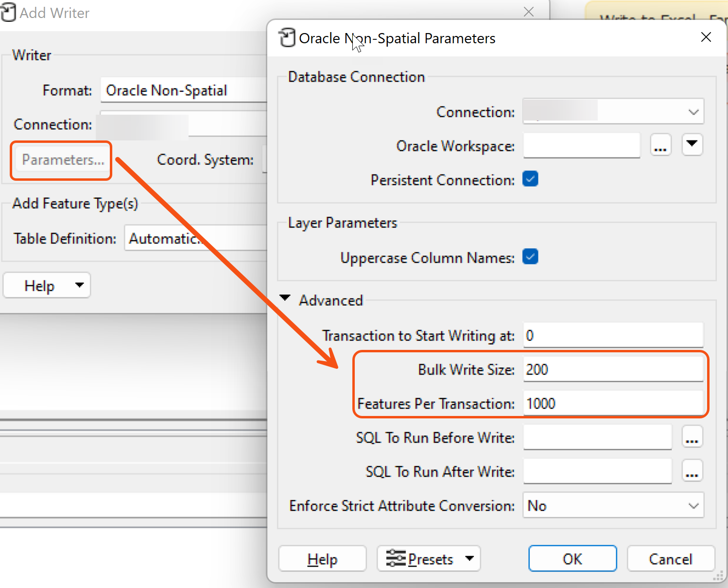The image size is (728, 588).
Task: Click the Table Definition Automatic field
Action: [196, 238]
